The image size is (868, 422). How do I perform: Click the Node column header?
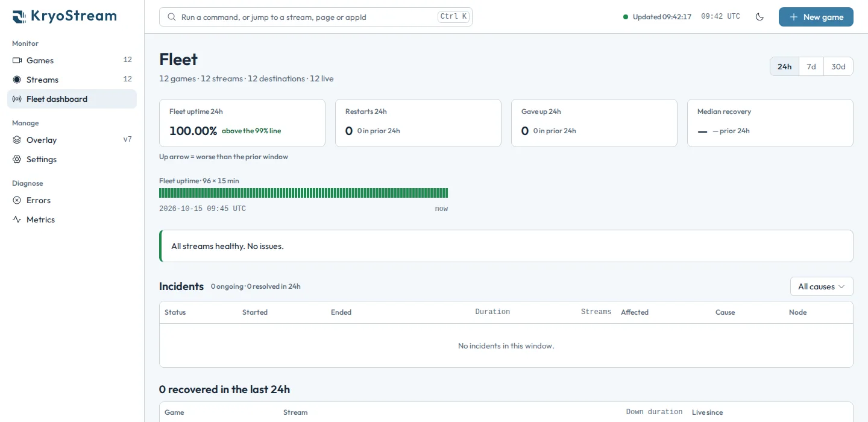(x=797, y=312)
